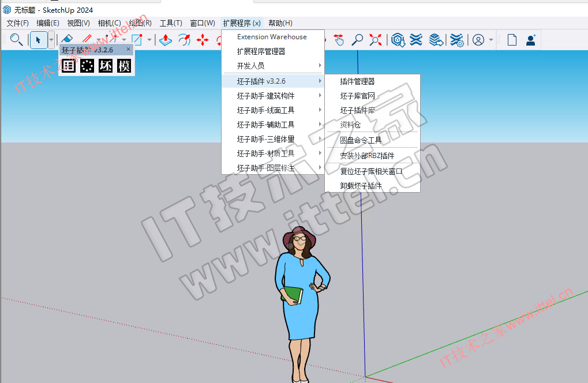The height and width of the screenshot is (383, 588).
Task: Open the Arc tool dropdown arrow
Action: click(124, 39)
